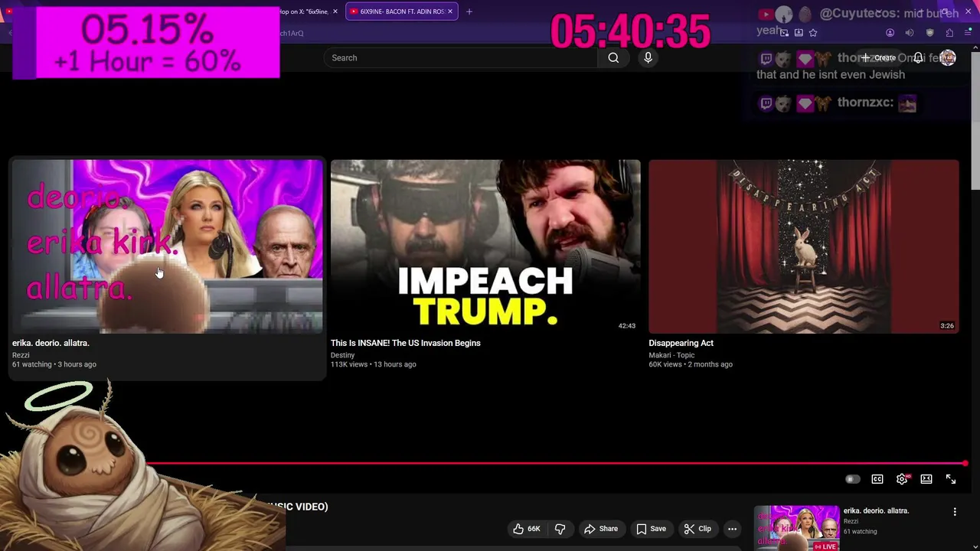Open the end-screen thumbnail with erika kirk text
980x551 pixels.
[167, 246]
